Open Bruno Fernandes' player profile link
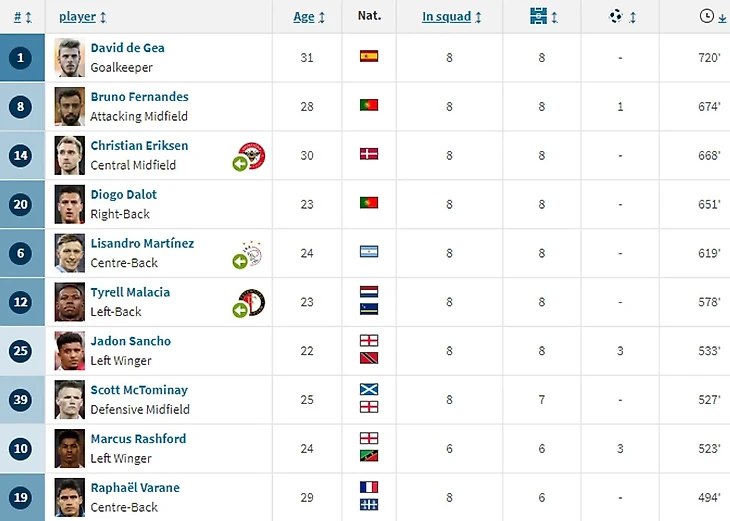Screen dimensions: 730x521 click(x=139, y=97)
